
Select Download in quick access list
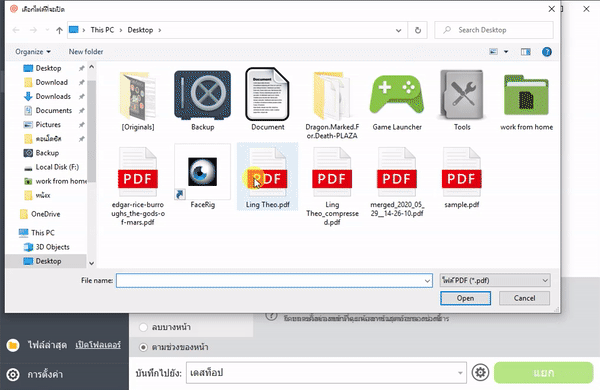51,82
